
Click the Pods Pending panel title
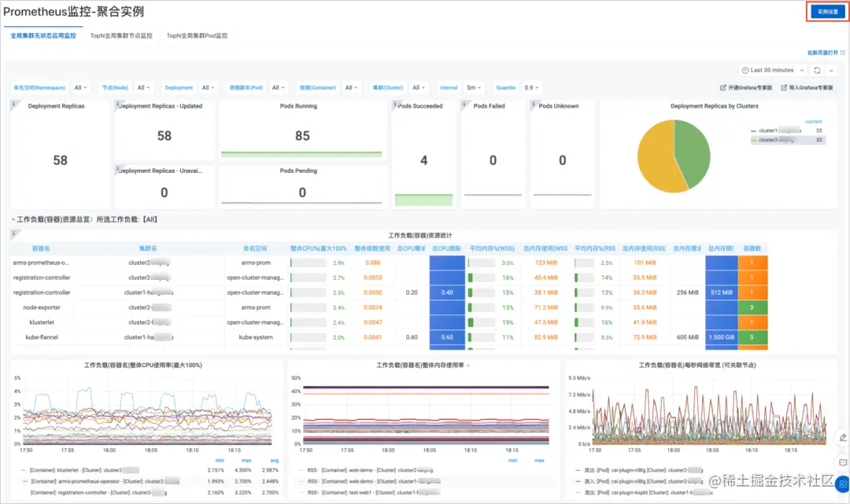(298, 171)
